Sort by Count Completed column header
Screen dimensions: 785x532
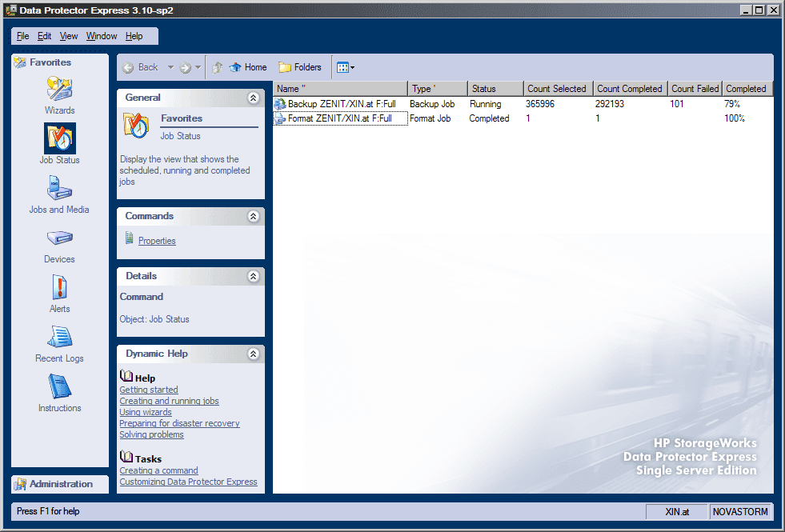[631, 89]
